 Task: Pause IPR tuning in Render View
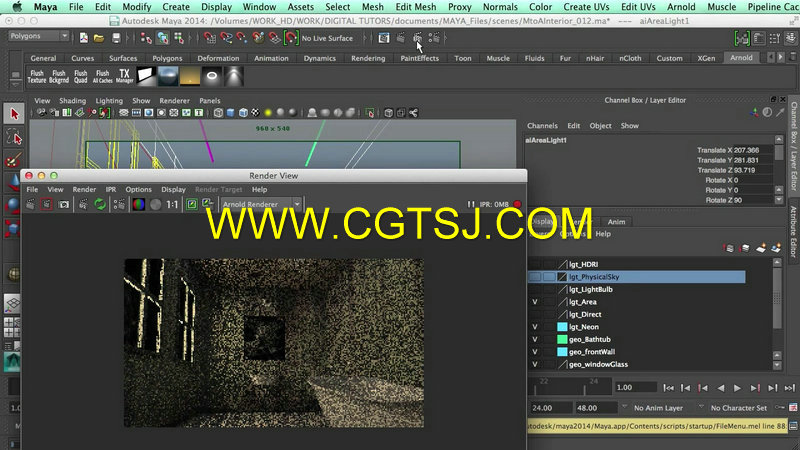click(x=470, y=204)
